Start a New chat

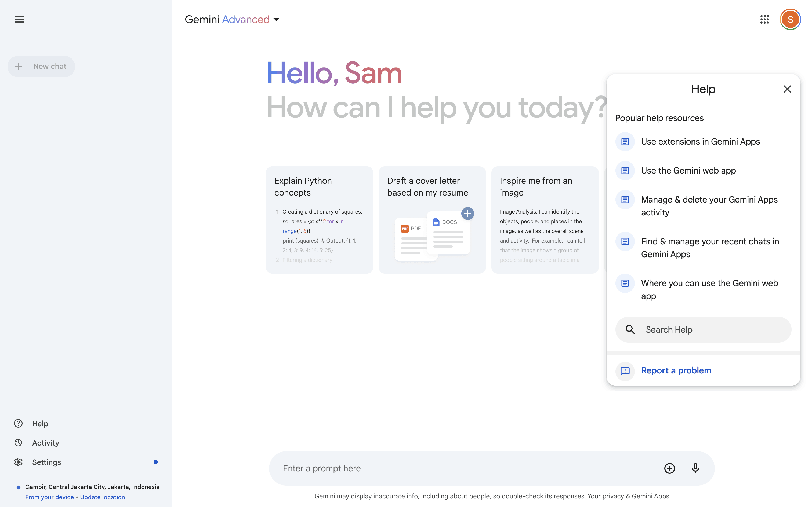[42, 67]
